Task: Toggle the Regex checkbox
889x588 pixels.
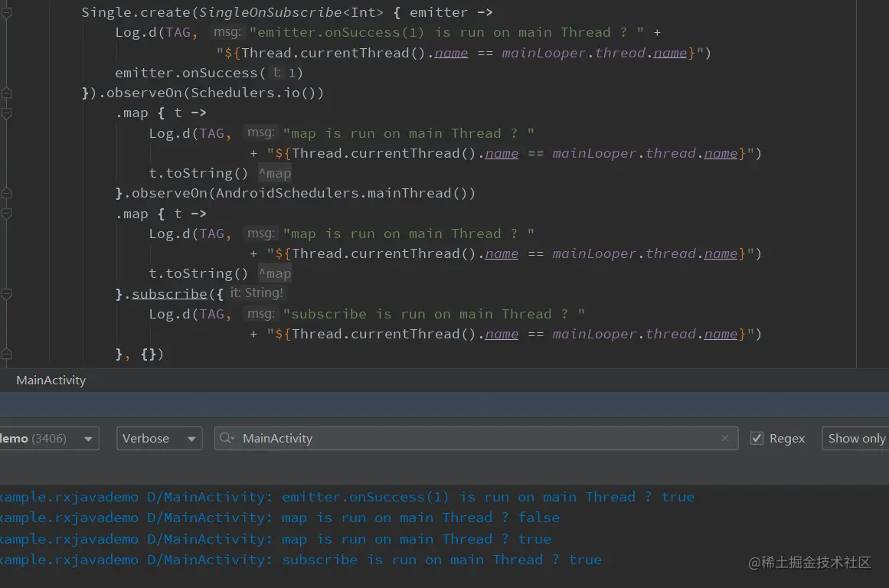Action: point(757,438)
